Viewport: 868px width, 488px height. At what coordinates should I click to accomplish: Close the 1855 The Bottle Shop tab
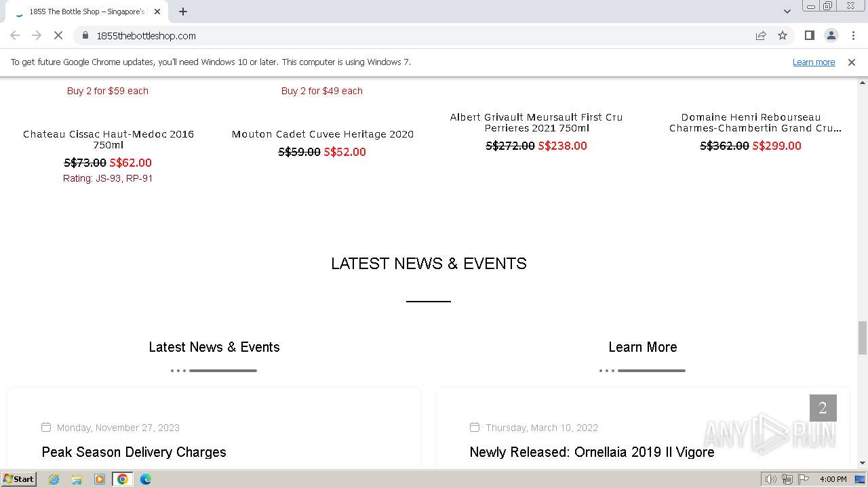click(x=157, y=12)
